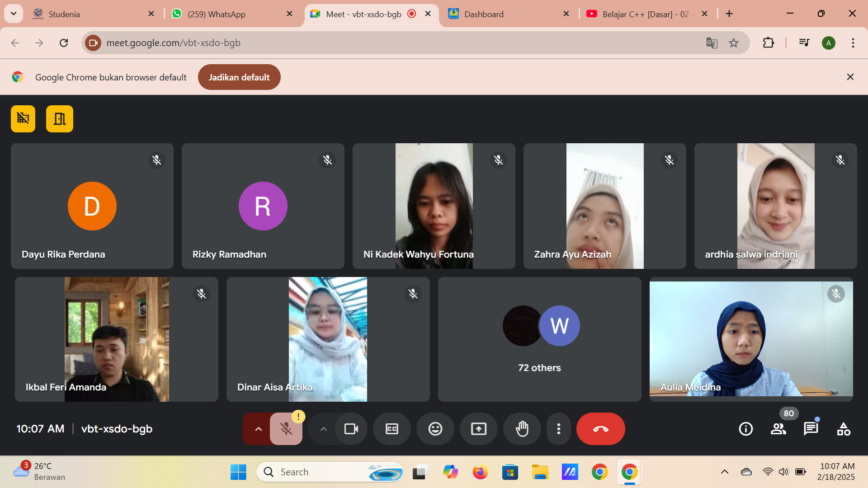Open the Activities shapes icon

(x=843, y=429)
